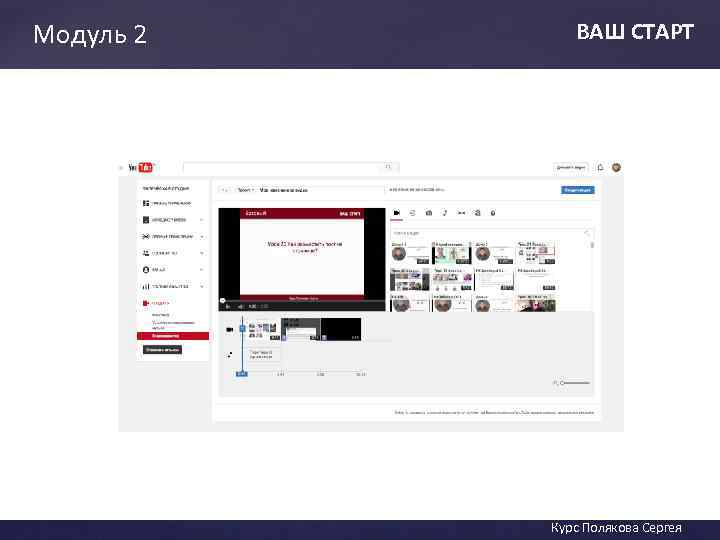This screenshot has width=720, height=540.
Task: Expand the Community section chevron
Action: tap(201, 253)
